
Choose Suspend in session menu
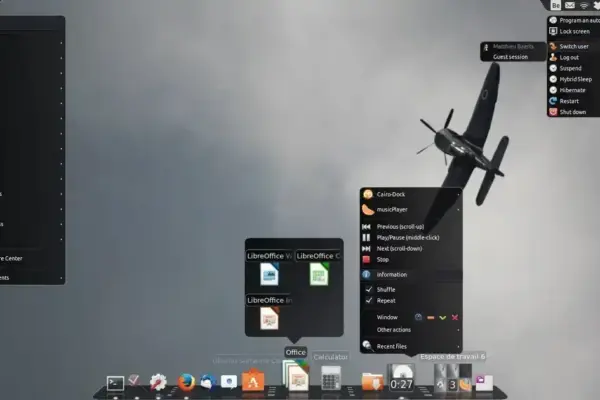[574, 69]
